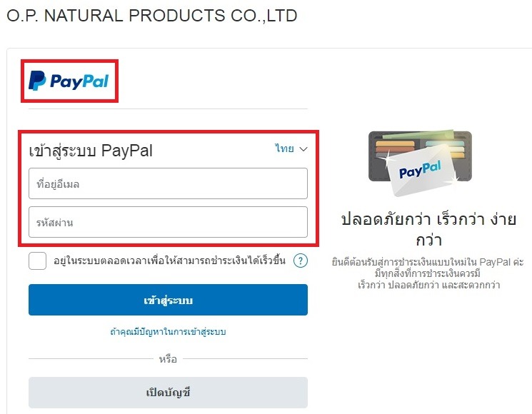Open the trouble logging in link
The image size is (532, 414).
click(x=168, y=331)
